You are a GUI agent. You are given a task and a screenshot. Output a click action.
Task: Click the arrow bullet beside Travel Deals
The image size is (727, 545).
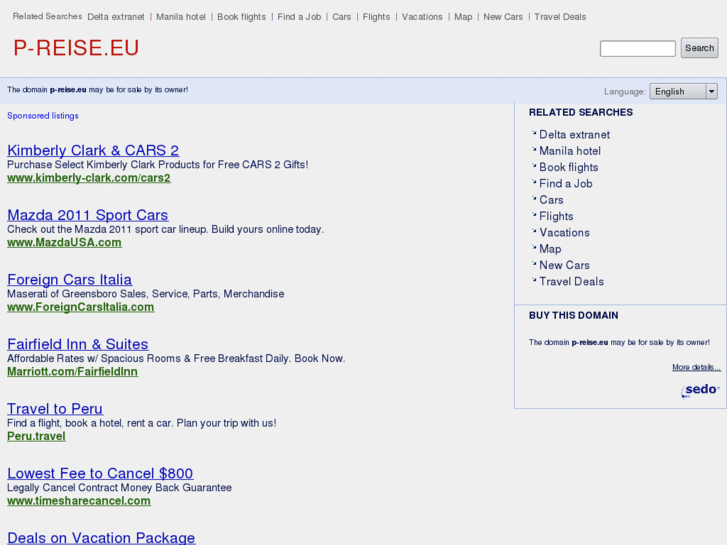[534, 280]
